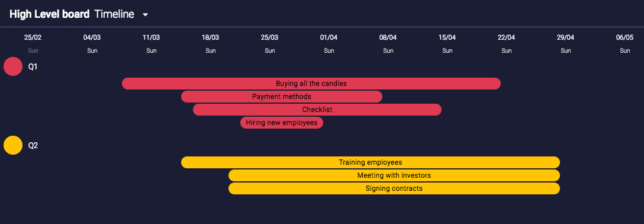Select the 22/04 date column header

506,37
